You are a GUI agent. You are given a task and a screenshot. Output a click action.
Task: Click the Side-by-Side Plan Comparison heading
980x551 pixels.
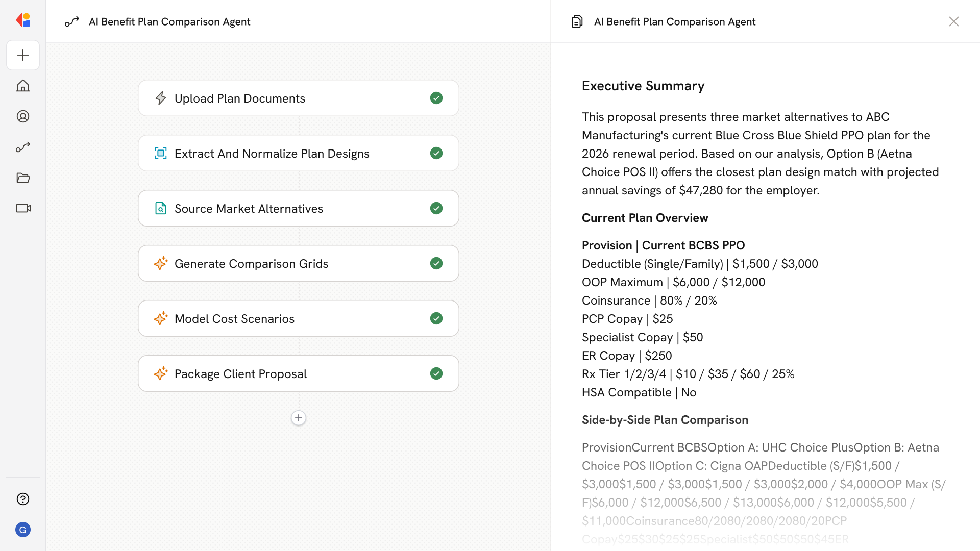[x=665, y=420]
